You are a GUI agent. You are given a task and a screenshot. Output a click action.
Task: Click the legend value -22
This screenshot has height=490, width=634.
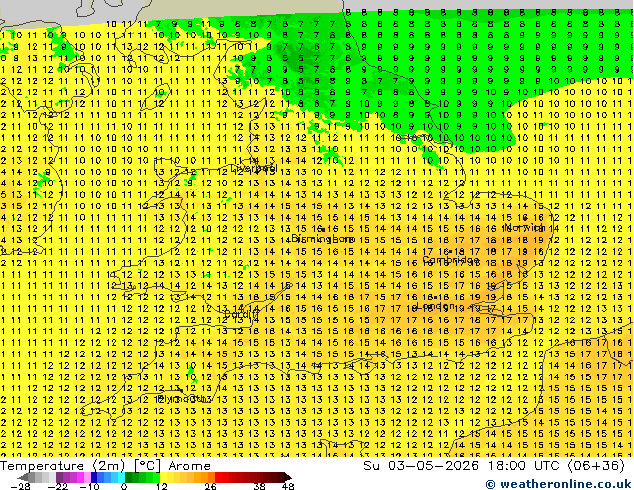58,486
